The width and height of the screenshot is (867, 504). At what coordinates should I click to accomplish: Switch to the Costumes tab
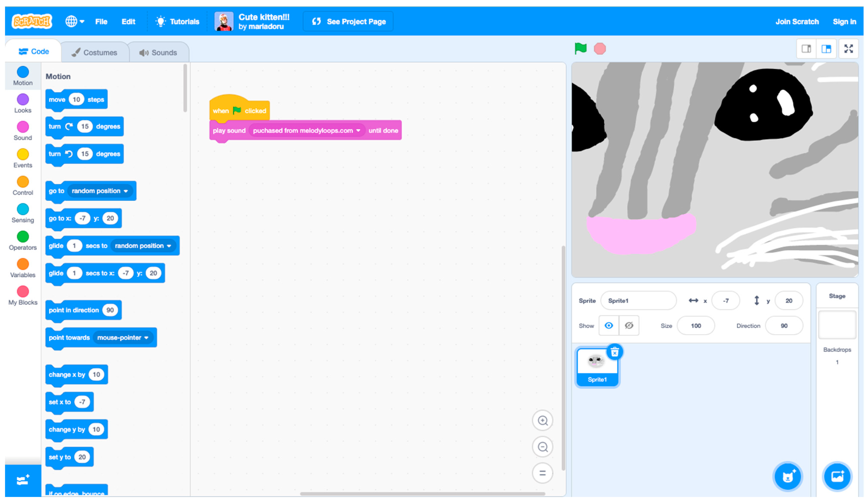[94, 53]
